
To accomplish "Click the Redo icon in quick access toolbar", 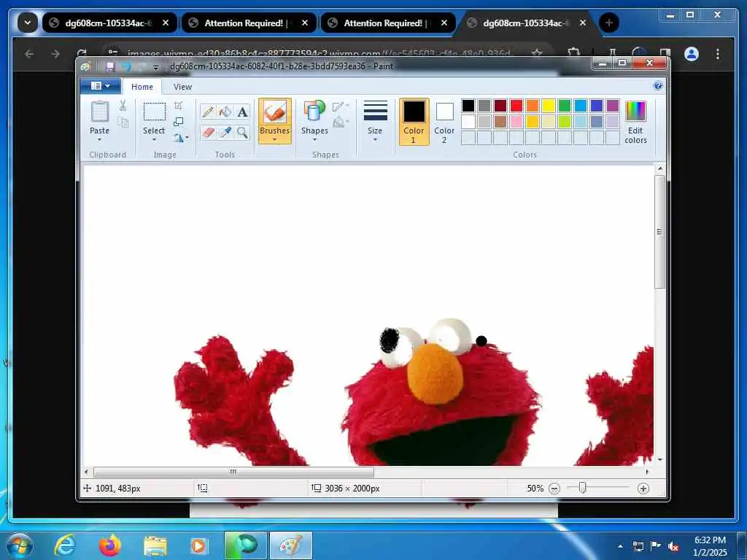I will tap(141, 66).
